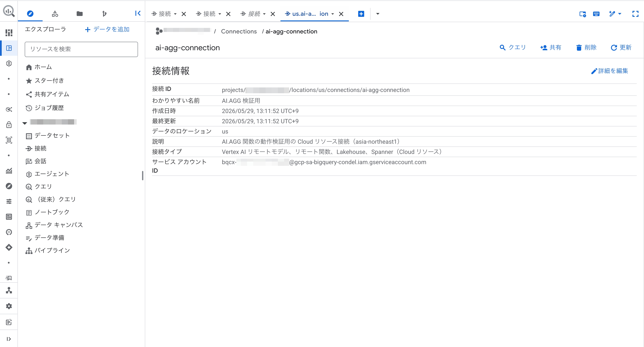Viewport: 644px width, 347px height.
Task: Select the Explorer compass tab icon
Action: pyautogui.click(x=30, y=13)
